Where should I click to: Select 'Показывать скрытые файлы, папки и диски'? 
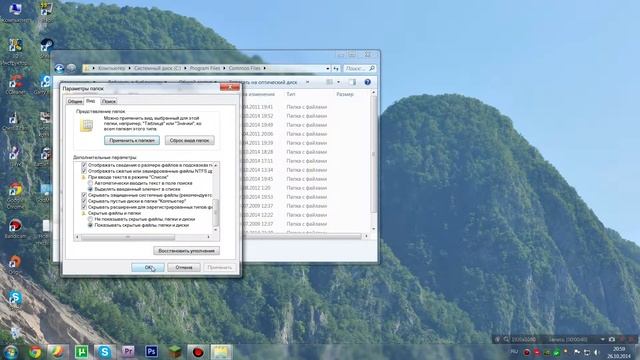click(x=91, y=225)
